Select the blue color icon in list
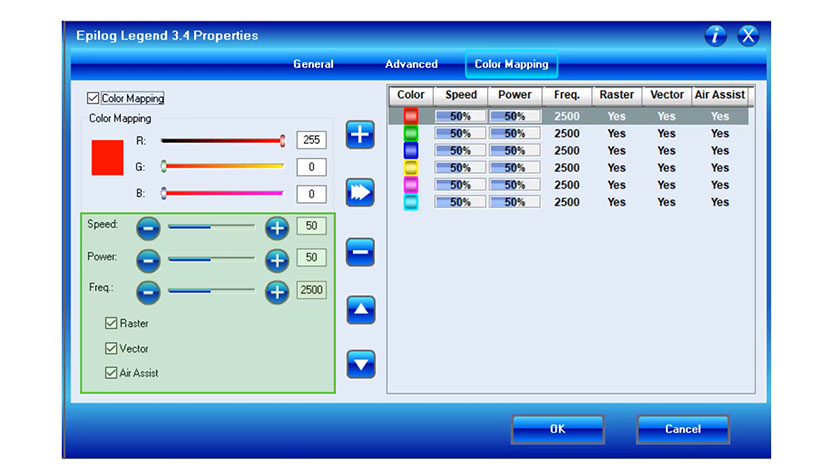The width and height of the screenshot is (830, 473). pos(411,150)
